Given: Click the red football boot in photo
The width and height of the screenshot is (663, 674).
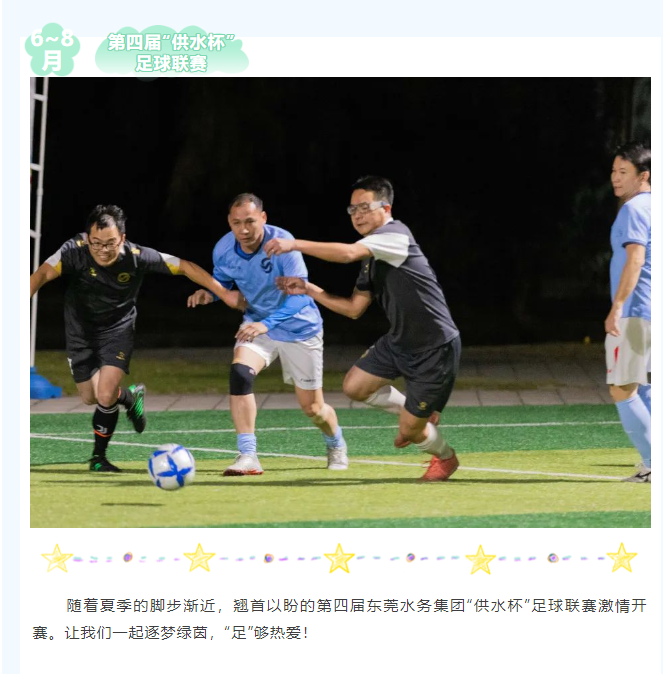Looking at the screenshot, I should (x=439, y=467).
